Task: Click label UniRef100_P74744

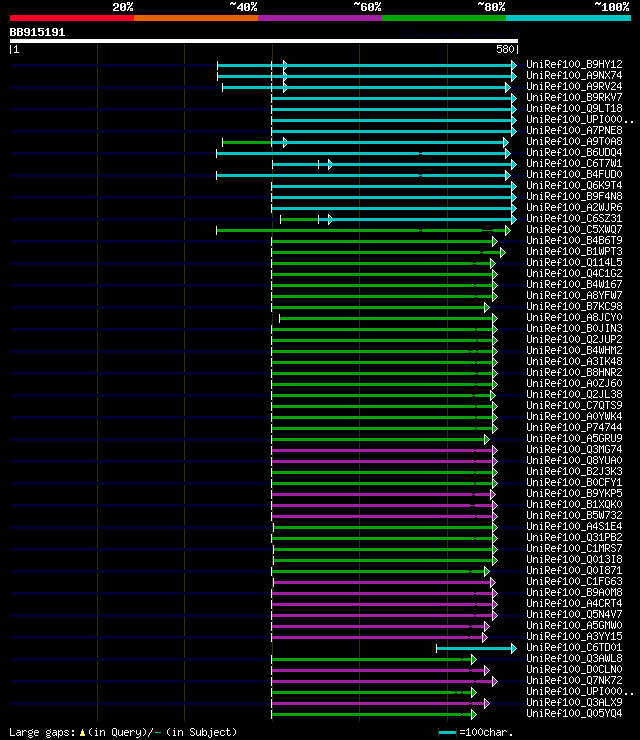Action: click(574, 427)
